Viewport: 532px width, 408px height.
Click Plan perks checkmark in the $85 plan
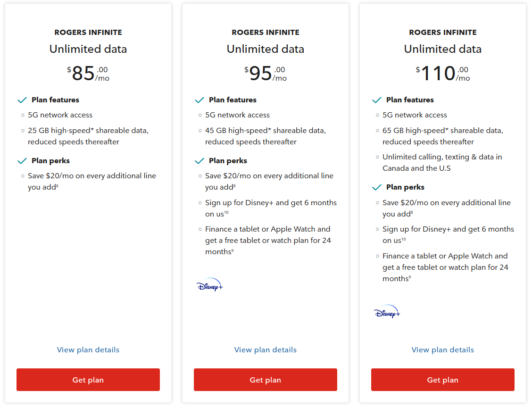[x=22, y=161]
